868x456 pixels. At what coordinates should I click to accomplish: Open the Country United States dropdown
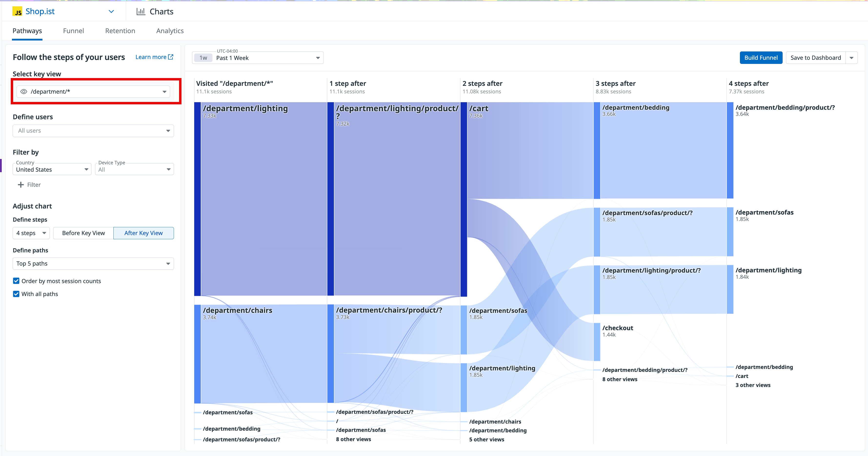pyautogui.click(x=52, y=169)
